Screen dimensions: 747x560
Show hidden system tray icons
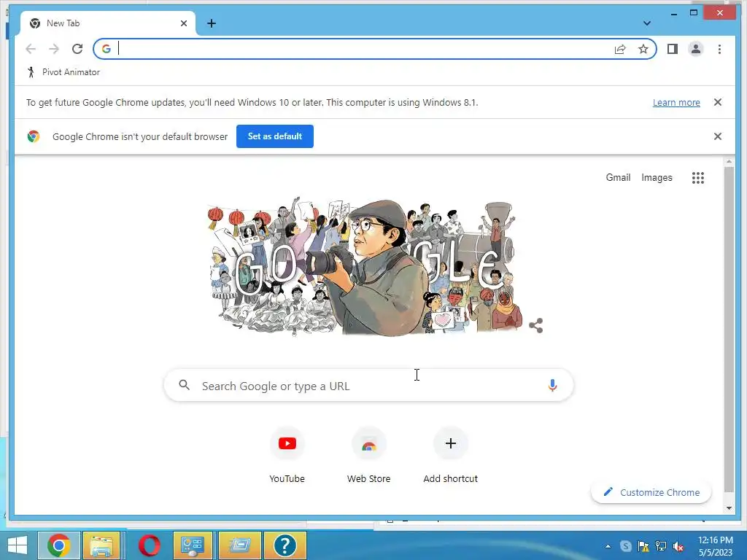pyautogui.click(x=608, y=546)
